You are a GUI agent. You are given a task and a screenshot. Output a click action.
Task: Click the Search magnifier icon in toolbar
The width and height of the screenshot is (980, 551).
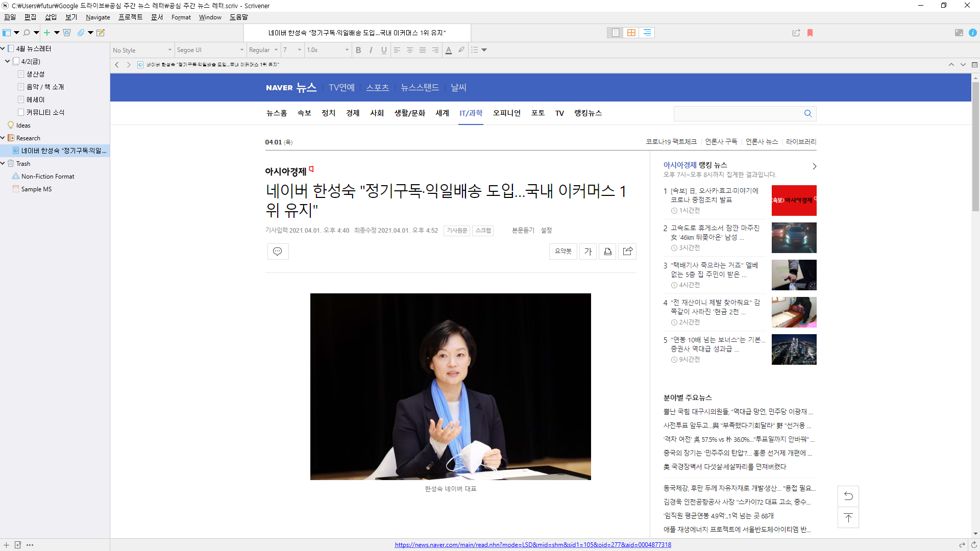pyautogui.click(x=27, y=33)
